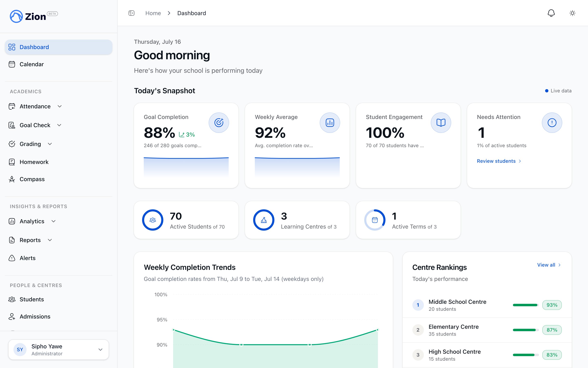Click the Learning Centres school icon

click(264, 220)
